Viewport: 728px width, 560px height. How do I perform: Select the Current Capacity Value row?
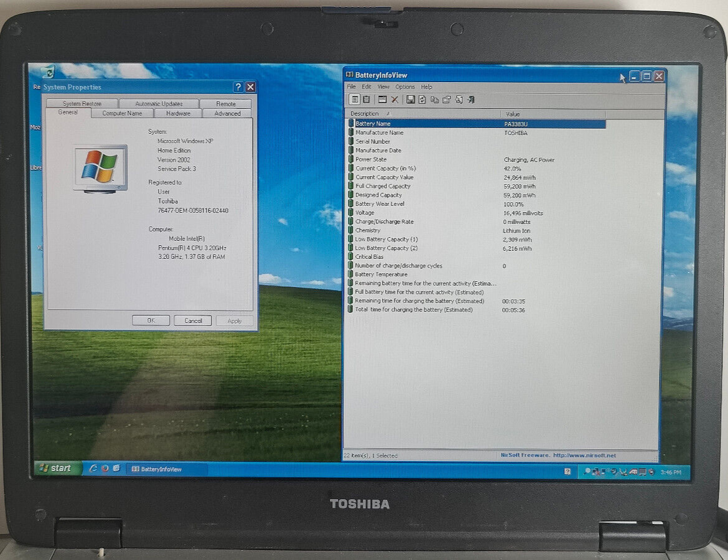[x=476, y=177]
